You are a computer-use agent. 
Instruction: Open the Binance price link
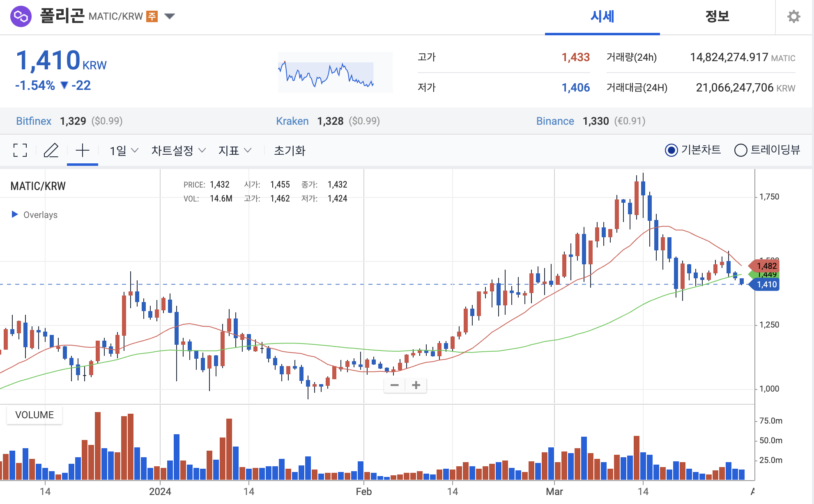pos(555,121)
